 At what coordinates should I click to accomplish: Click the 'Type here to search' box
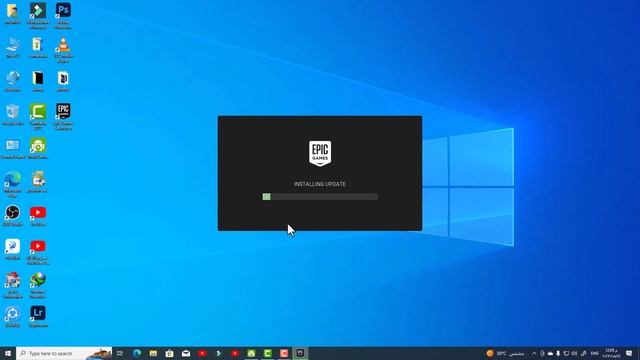pos(64,353)
